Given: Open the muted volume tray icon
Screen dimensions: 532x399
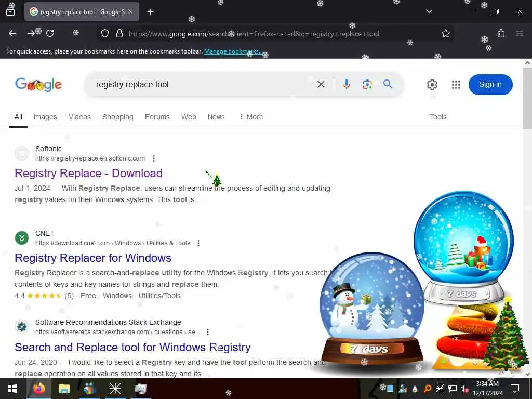Looking at the screenshot, I should click(464, 389).
